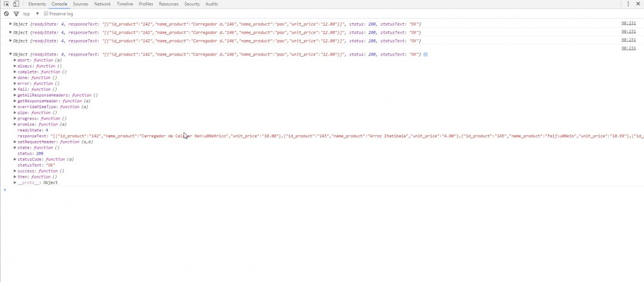Screen dimensions: 644x282
Task: Expand the __proto__ Object entry
Action: click(x=15, y=182)
